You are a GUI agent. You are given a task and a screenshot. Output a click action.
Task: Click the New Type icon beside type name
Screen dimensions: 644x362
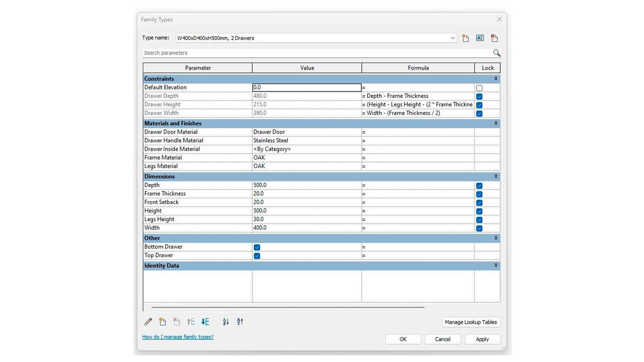pos(465,38)
